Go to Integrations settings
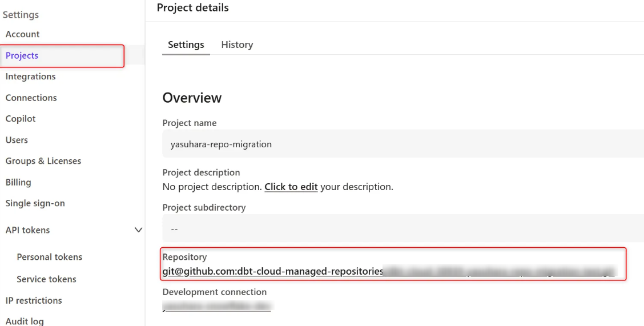Screen dimensions: 644x326 (31, 77)
